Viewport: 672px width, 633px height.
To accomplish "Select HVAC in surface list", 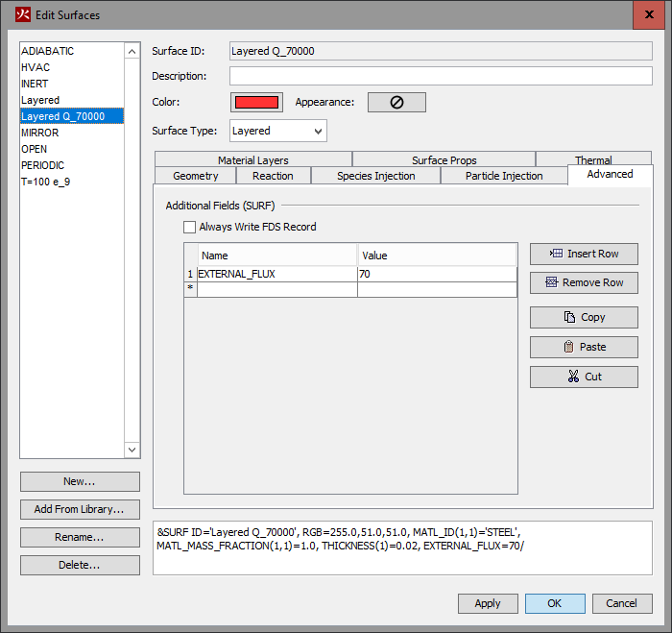I will [72, 67].
